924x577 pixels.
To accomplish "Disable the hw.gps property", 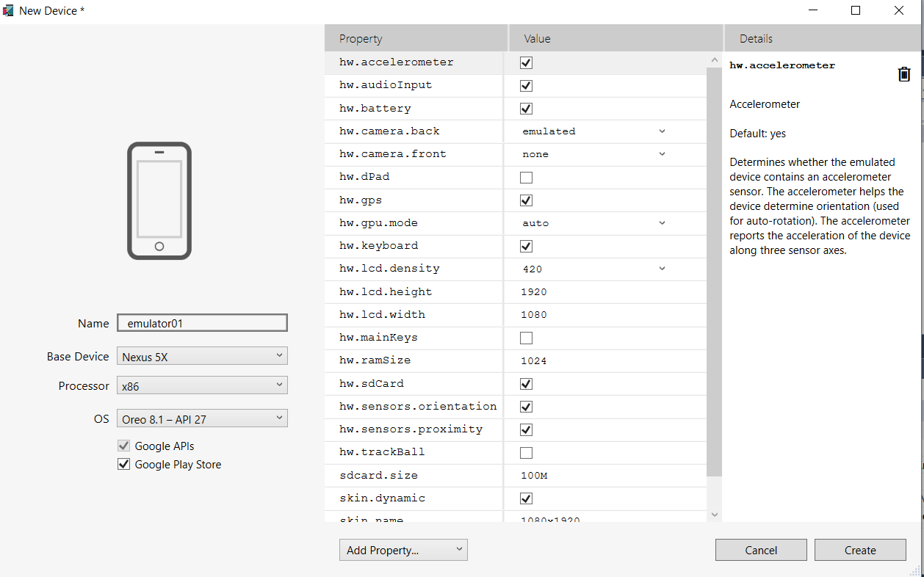I will [x=526, y=200].
